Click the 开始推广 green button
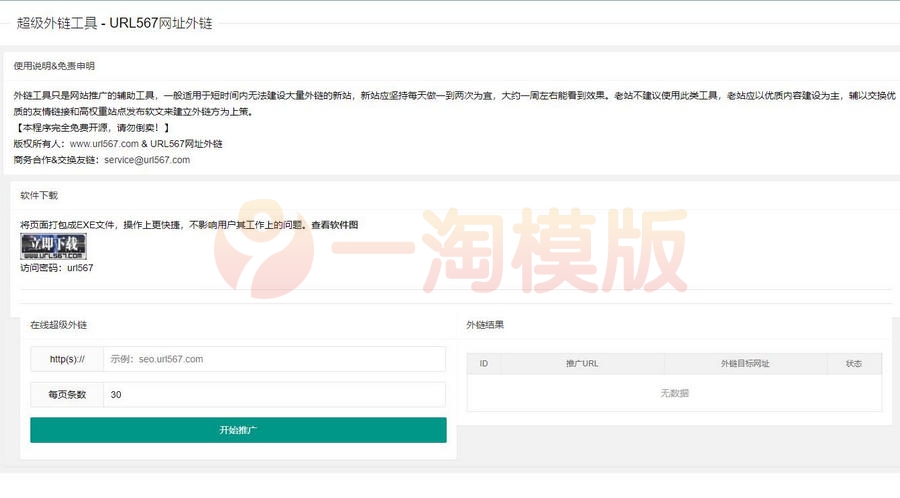The width and height of the screenshot is (900, 498). point(238,430)
